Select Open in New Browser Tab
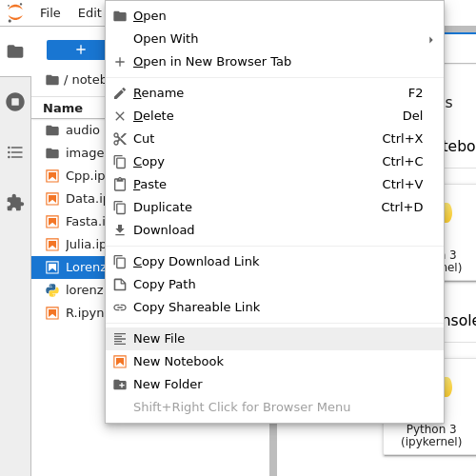The height and width of the screenshot is (476, 476). click(274, 62)
